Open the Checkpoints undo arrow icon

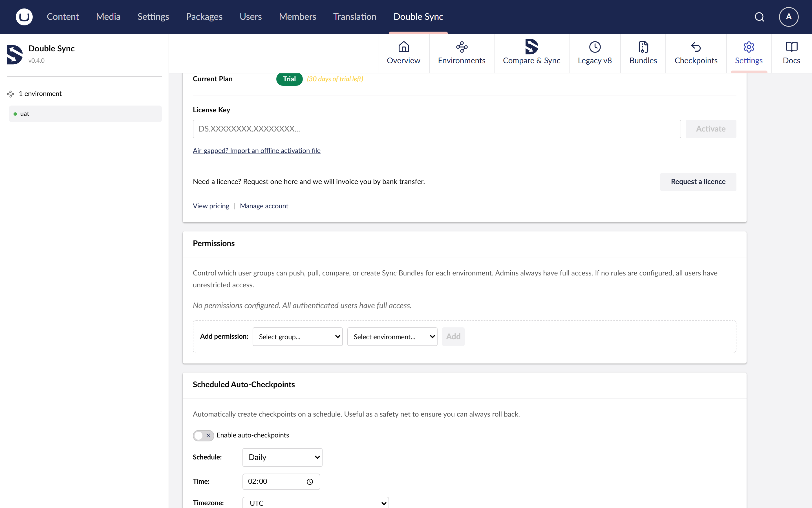pos(696,47)
